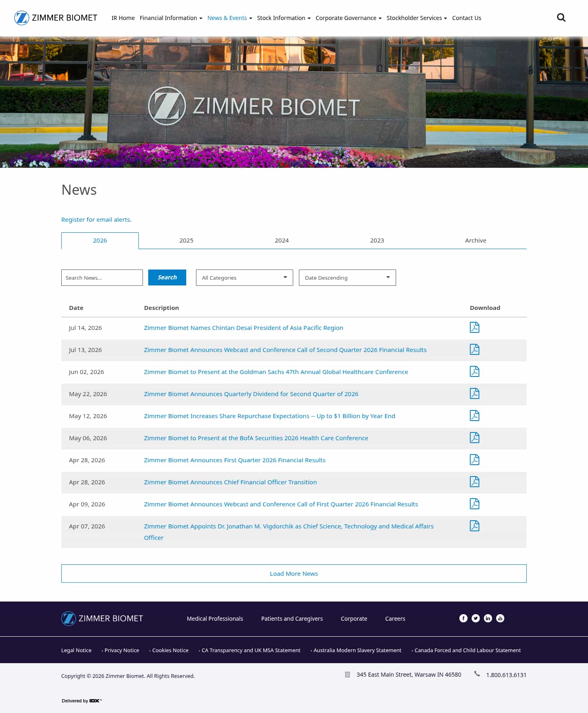588x713 pixels.
Task: Expand the Corporate Governance menu
Action: (x=348, y=18)
